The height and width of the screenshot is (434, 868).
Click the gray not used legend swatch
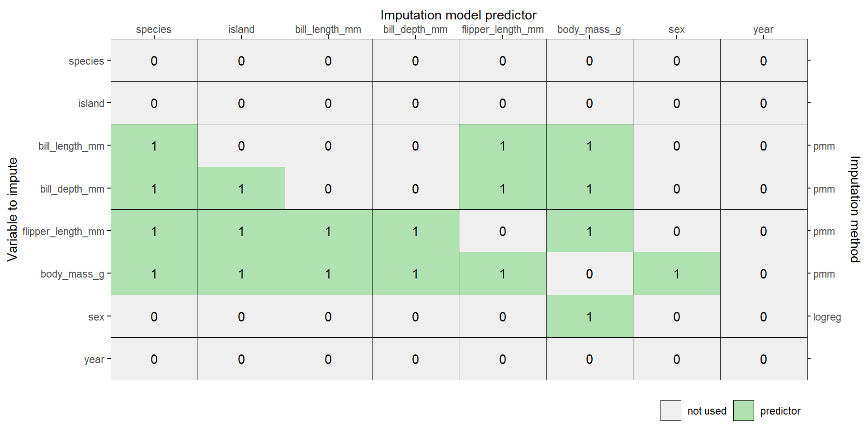[670, 410]
